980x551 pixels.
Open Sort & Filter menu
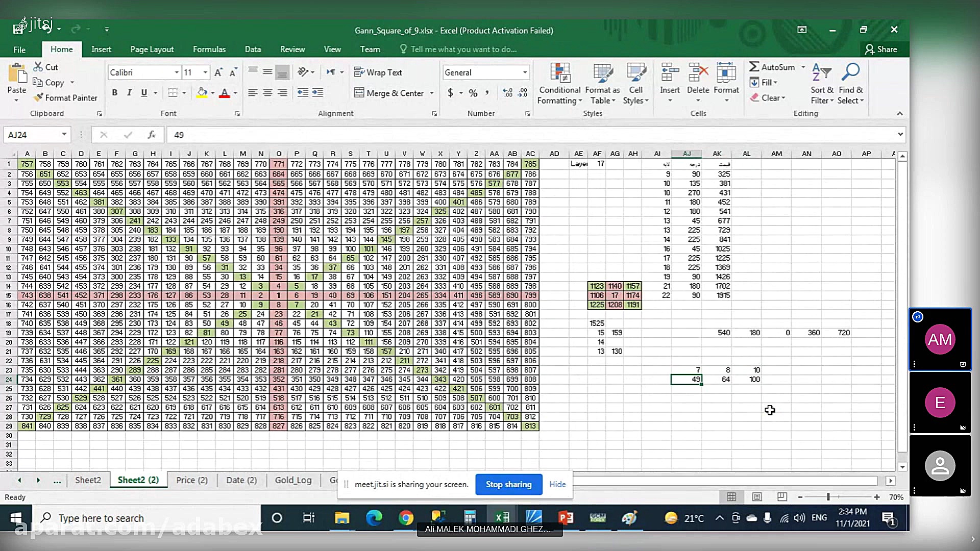click(x=822, y=84)
